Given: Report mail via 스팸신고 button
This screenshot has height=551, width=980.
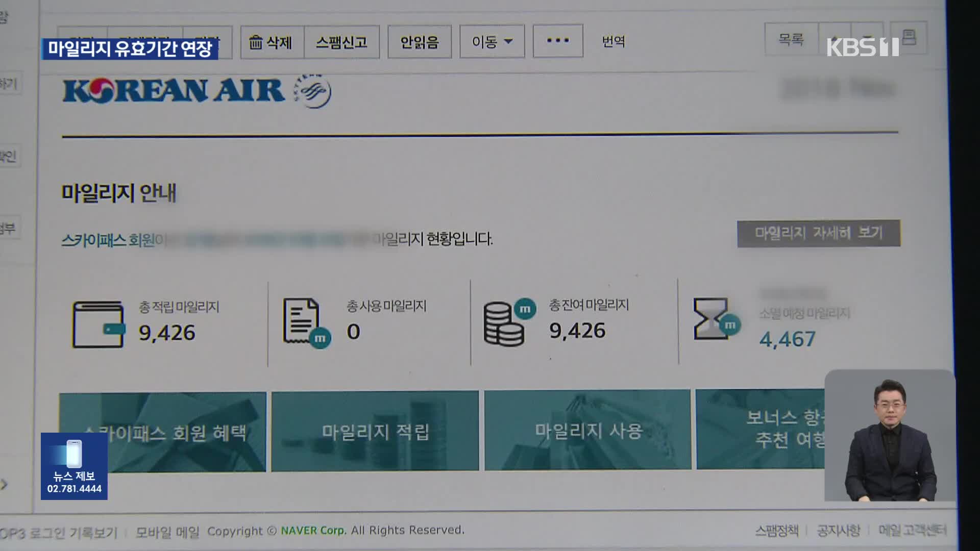Looking at the screenshot, I should click(x=341, y=42).
